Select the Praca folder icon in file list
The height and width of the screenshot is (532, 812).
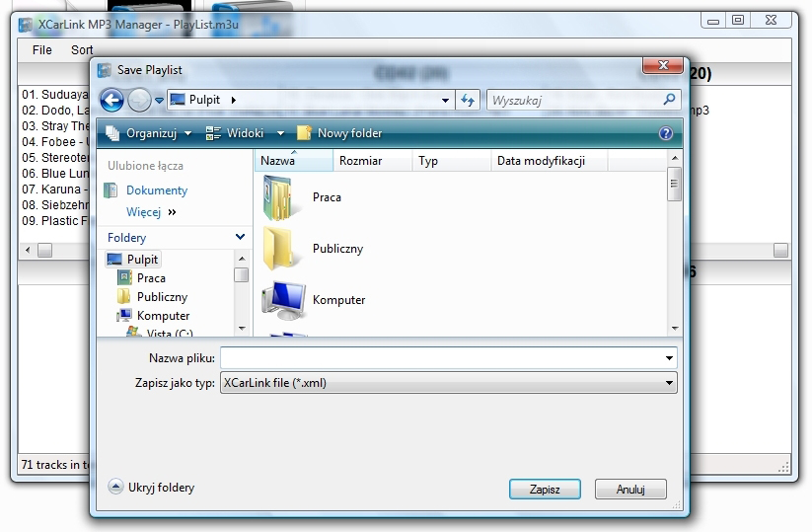coord(278,197)
